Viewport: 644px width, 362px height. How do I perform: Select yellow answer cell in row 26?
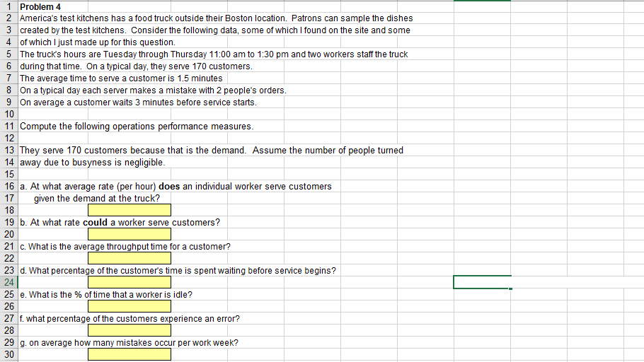coord(130,306)
